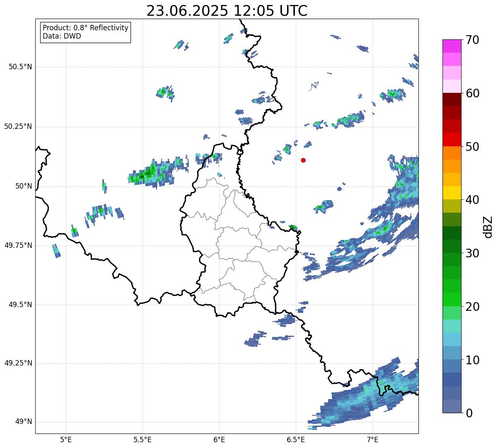
Task: Click the longitude label "7°E"
Action: [x=372, y=440]
